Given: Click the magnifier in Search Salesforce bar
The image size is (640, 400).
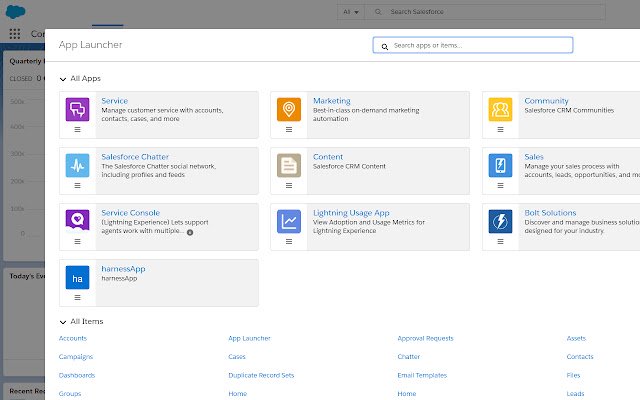Looking at the screenshot, I should (x=378, y=12).
